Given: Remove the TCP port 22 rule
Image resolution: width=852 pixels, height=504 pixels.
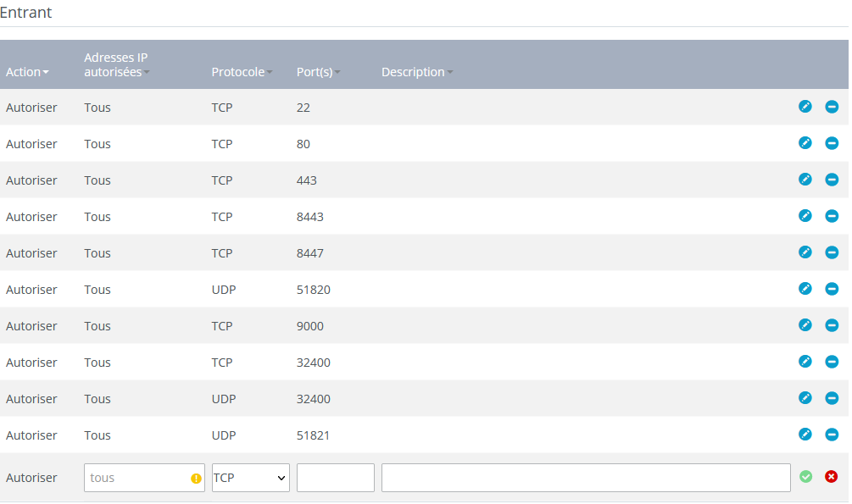Looking at the screenshot, I should pos(831,107).
